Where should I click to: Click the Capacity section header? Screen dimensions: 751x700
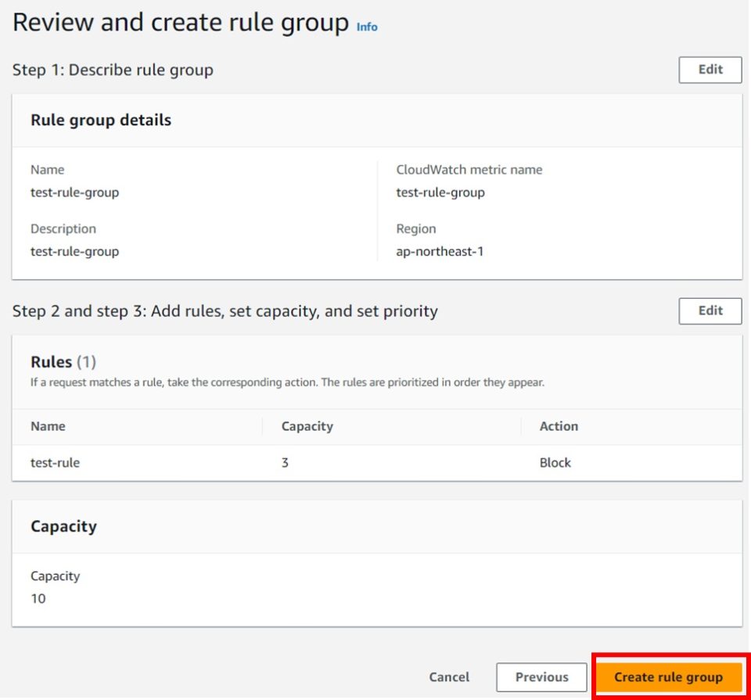pos(63,526)
